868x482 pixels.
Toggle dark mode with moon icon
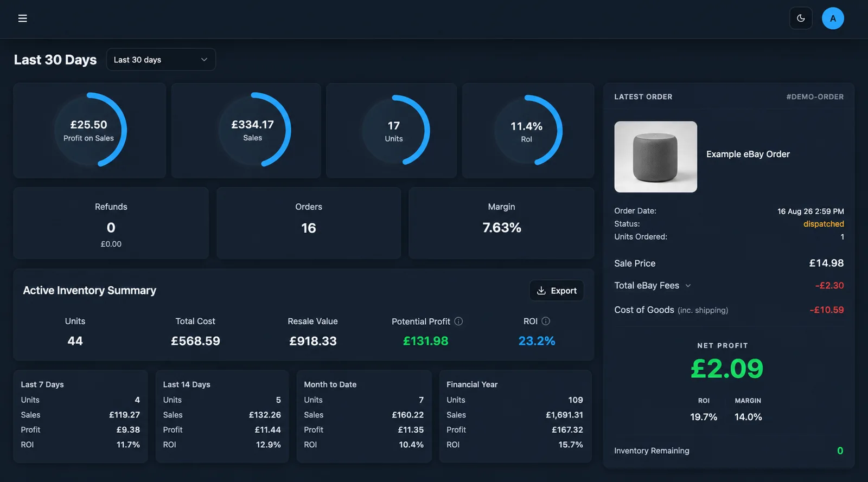pos(801,18)
